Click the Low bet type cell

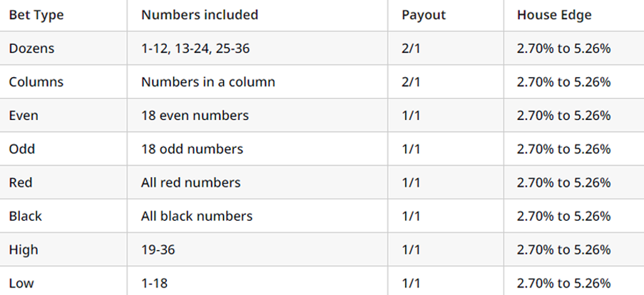22,283
